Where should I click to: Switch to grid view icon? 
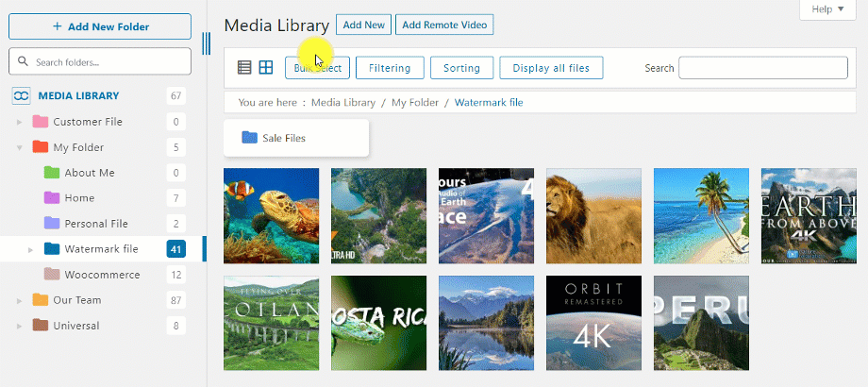266,68
